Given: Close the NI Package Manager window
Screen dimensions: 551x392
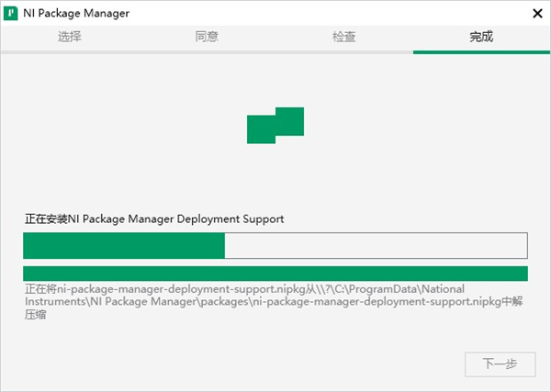Looking at the screenshot, I should 536,13.
